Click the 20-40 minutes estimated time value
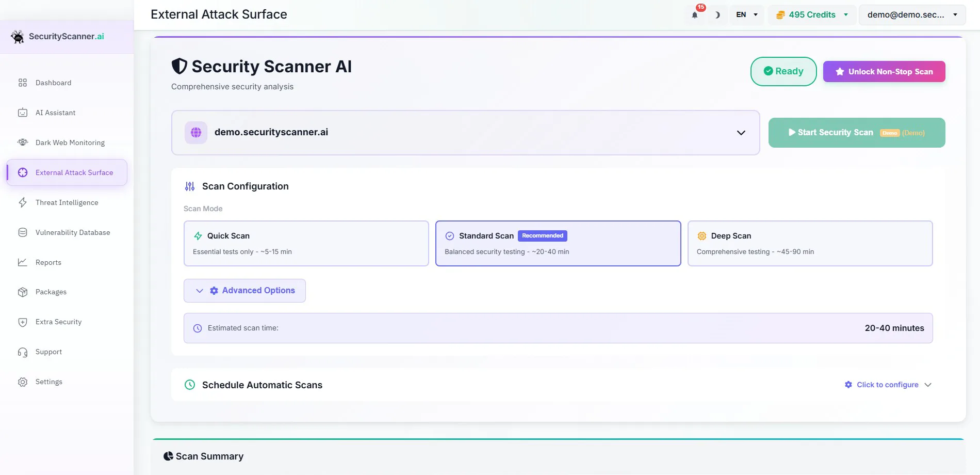Screen dimensions: 980x475 coord(894,328)
